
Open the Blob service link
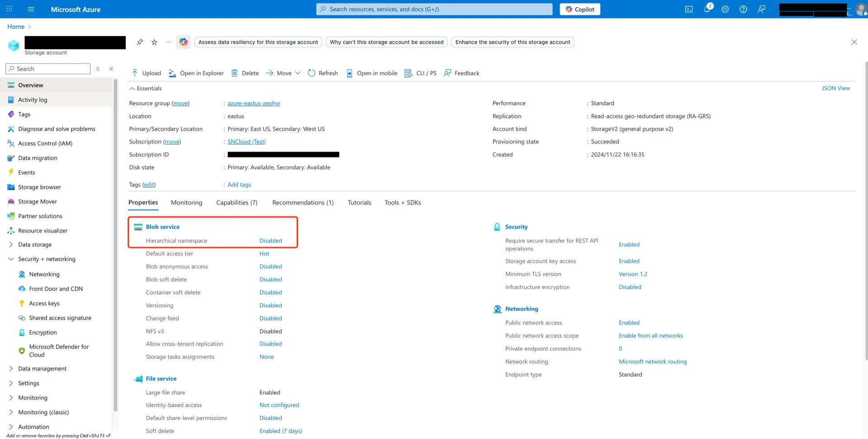tap(163, 227)
